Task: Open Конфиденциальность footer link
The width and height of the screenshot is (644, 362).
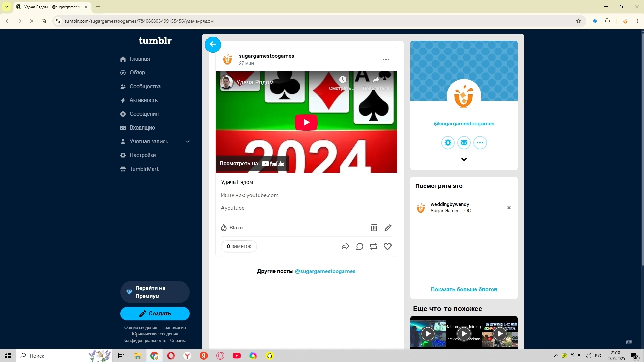Action: tap(144, 341)
